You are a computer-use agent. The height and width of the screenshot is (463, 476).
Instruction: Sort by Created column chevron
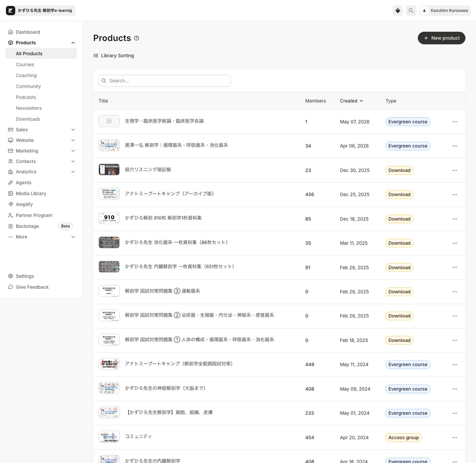click(361, 101)
